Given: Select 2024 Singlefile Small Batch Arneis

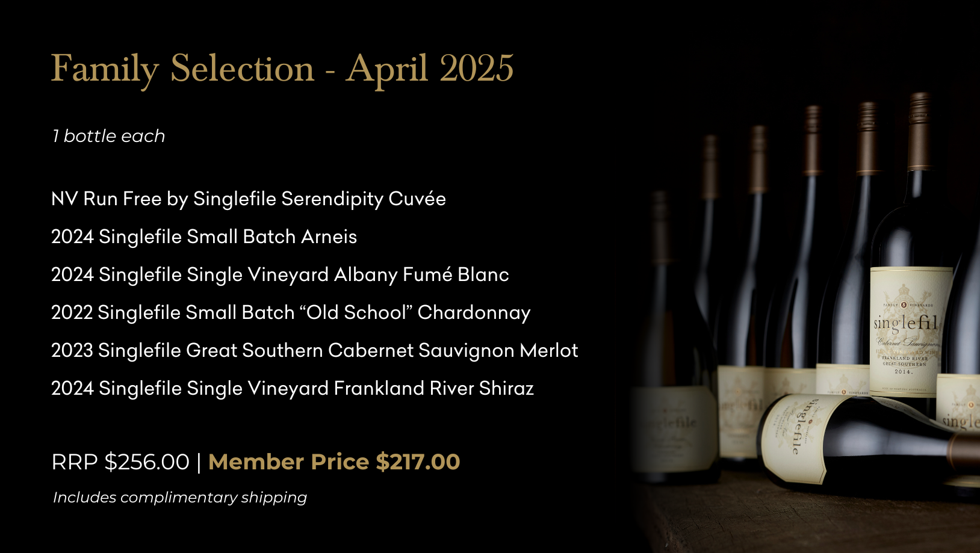Looking at the screenshot, I should coord(204,237).
